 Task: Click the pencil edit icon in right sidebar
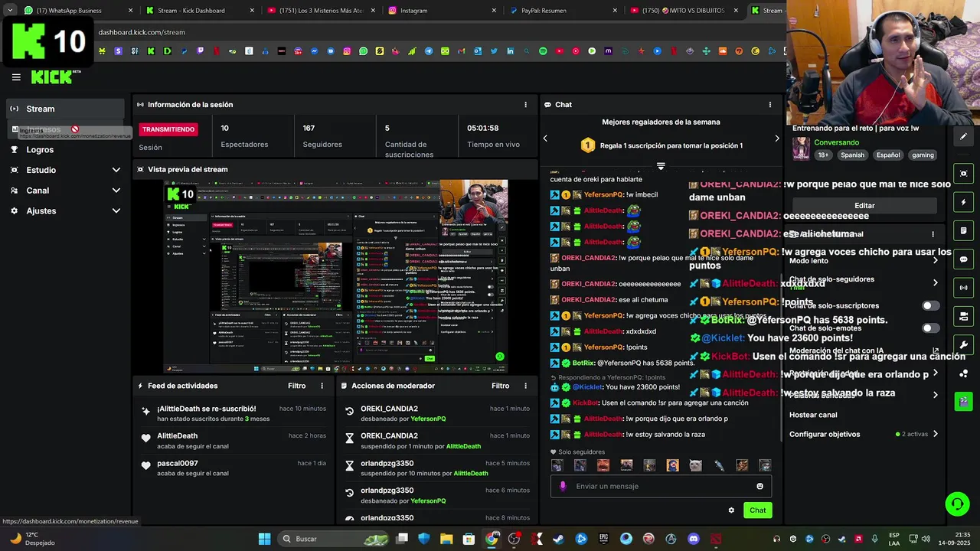[x=964, y=136]
